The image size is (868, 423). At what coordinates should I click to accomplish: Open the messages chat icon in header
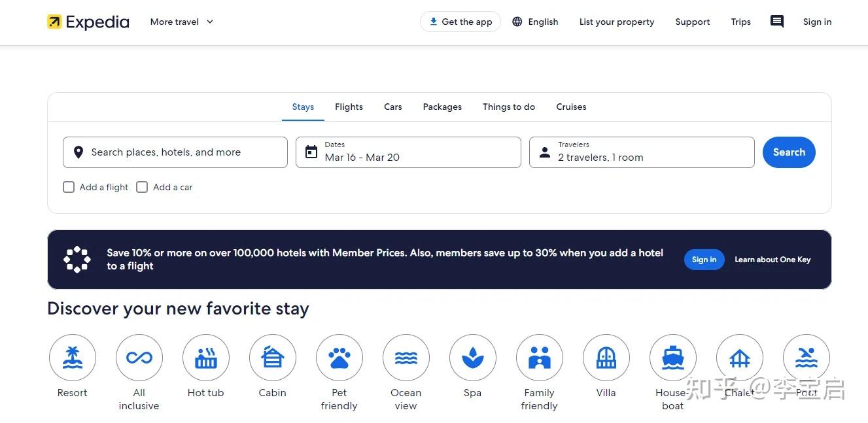777,22
